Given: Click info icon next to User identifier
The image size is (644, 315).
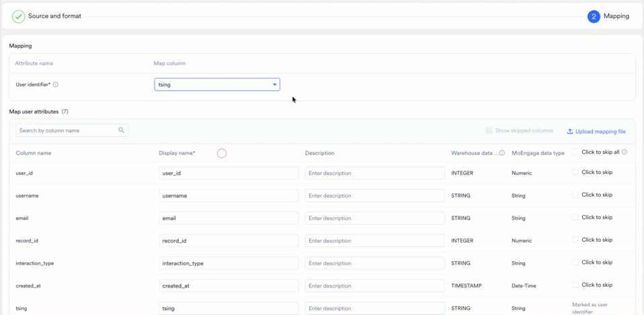Looking at the screenshot, I should tap(56, 85).
